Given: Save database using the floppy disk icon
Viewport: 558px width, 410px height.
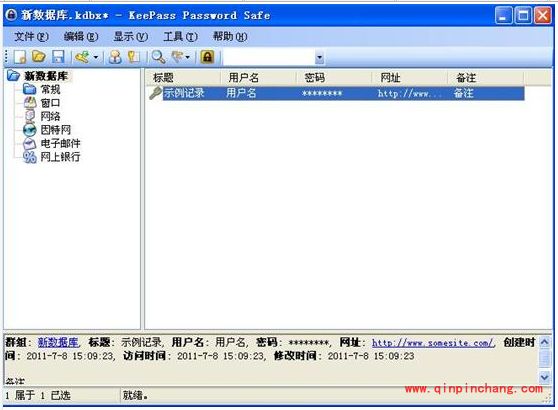Looking at the screenshot, I should pos(58,57).
